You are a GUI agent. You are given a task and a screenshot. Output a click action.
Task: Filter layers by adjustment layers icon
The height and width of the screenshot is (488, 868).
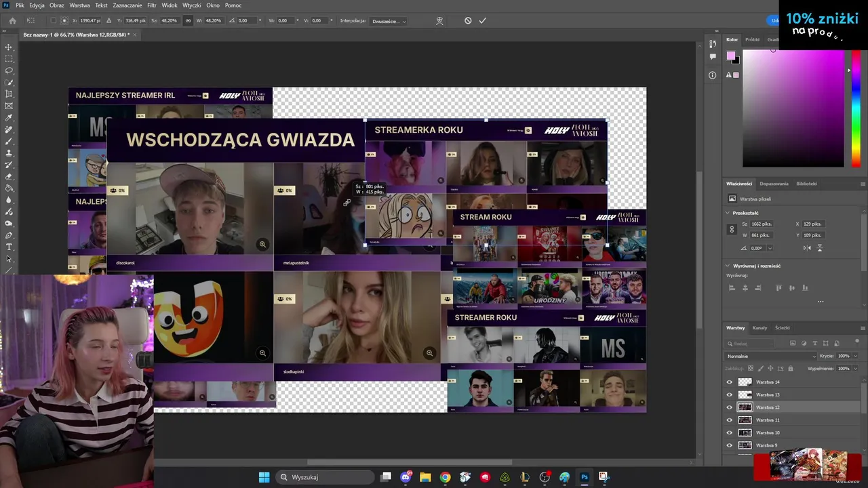[x=804, y=343]
